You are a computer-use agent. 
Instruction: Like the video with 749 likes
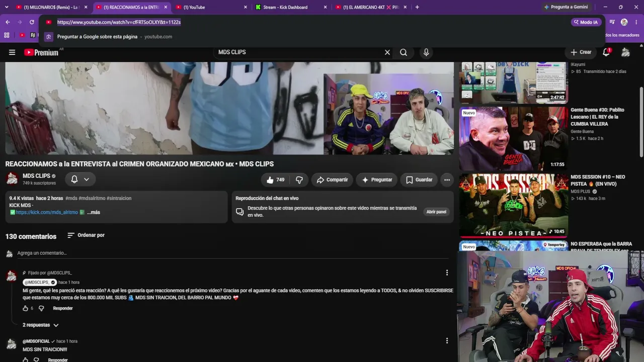[275, 180]
